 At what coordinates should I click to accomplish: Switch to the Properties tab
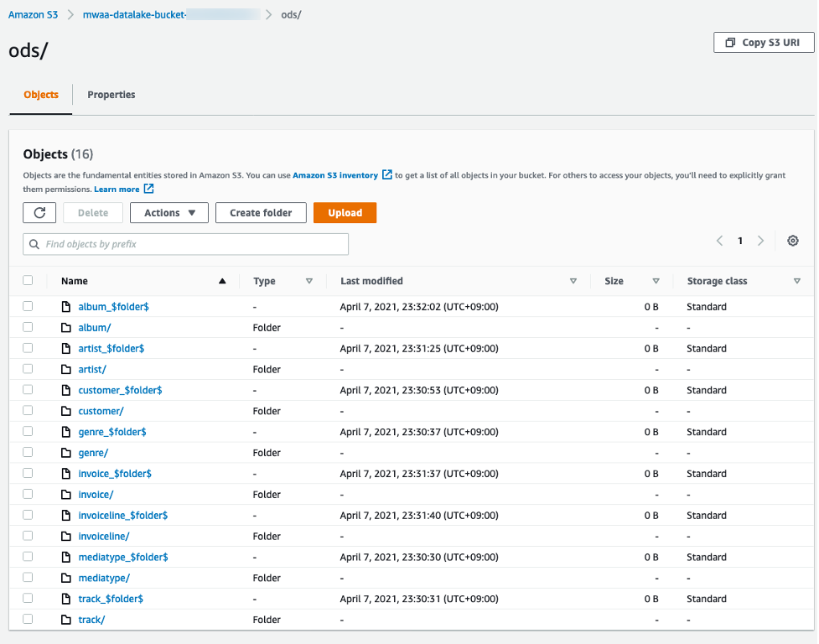pos(111,95)
